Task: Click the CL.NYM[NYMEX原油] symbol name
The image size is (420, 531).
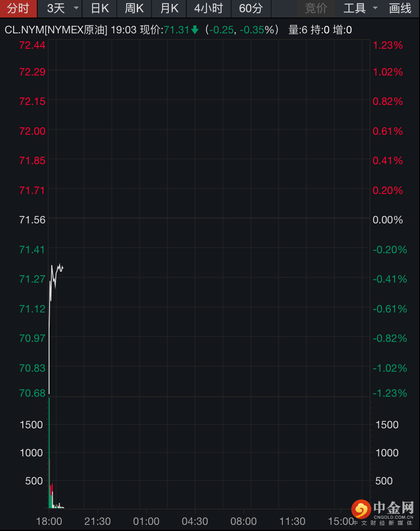Action: point(56,30)
